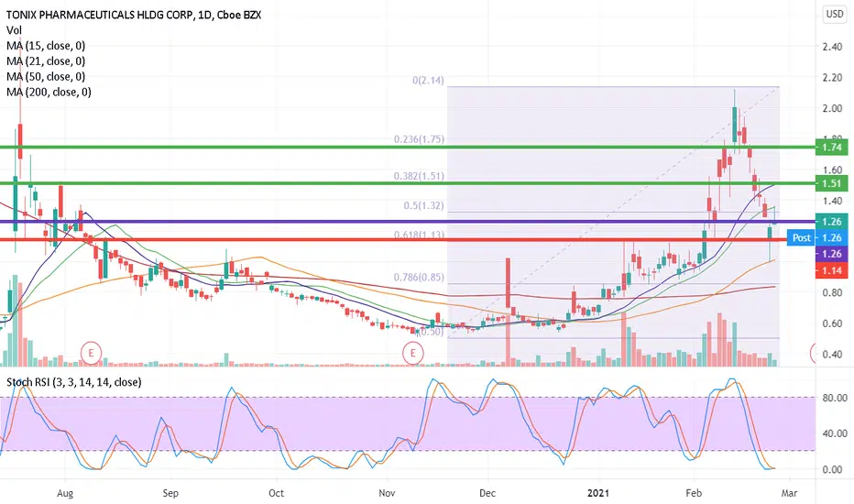Screen dimensions: 854x504
Task: Click the 2.40 price axis value
Action: point(832,47)
